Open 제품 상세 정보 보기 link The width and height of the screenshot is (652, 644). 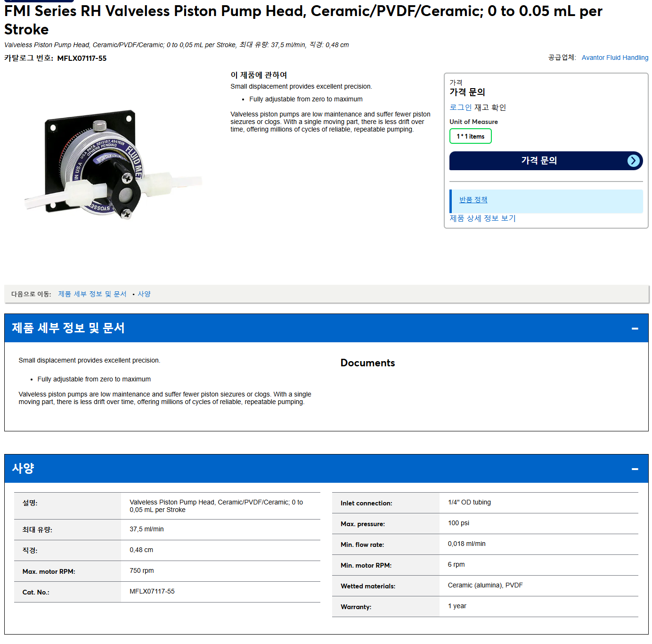click(x=482, y=218)
